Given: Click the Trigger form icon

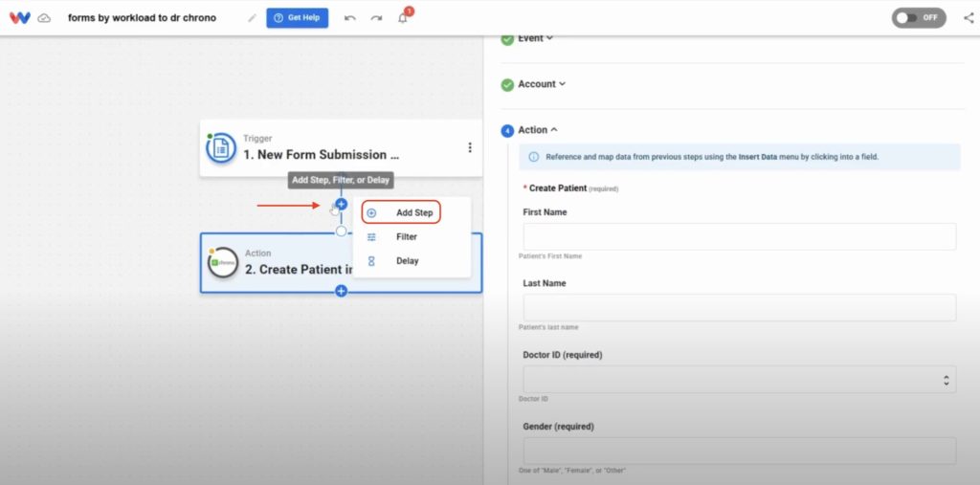Looking at the screenshot, I should click(221, 148).
